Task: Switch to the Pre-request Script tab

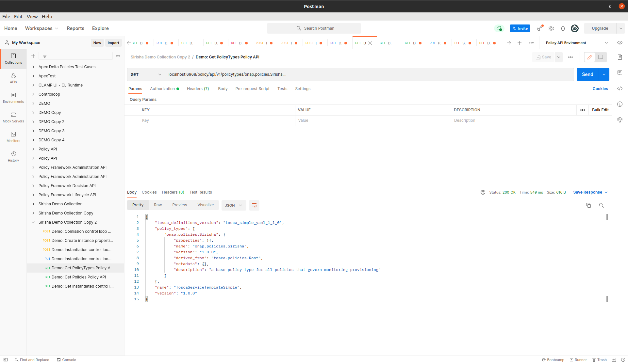Action: click(x=252, y=89)
